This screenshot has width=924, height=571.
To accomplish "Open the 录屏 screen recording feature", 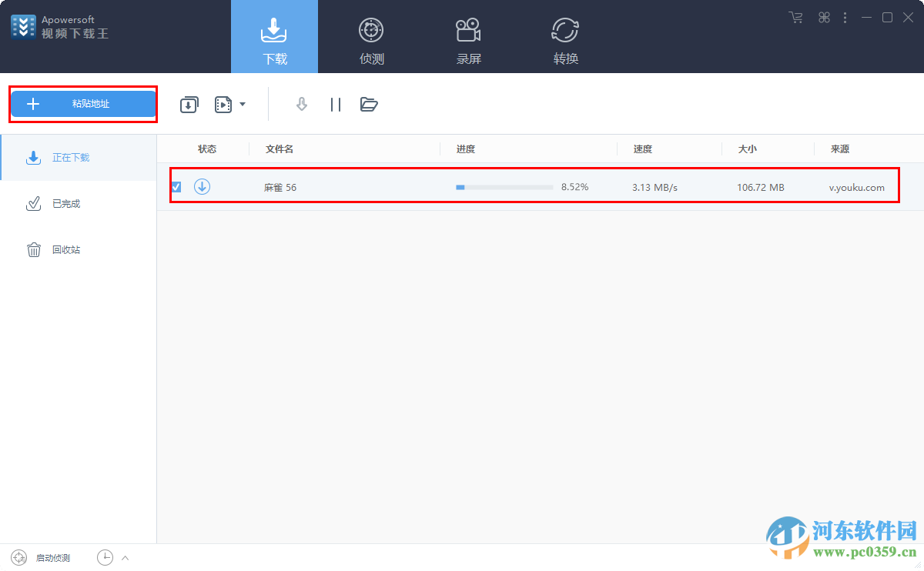I will tap(468, 36).
